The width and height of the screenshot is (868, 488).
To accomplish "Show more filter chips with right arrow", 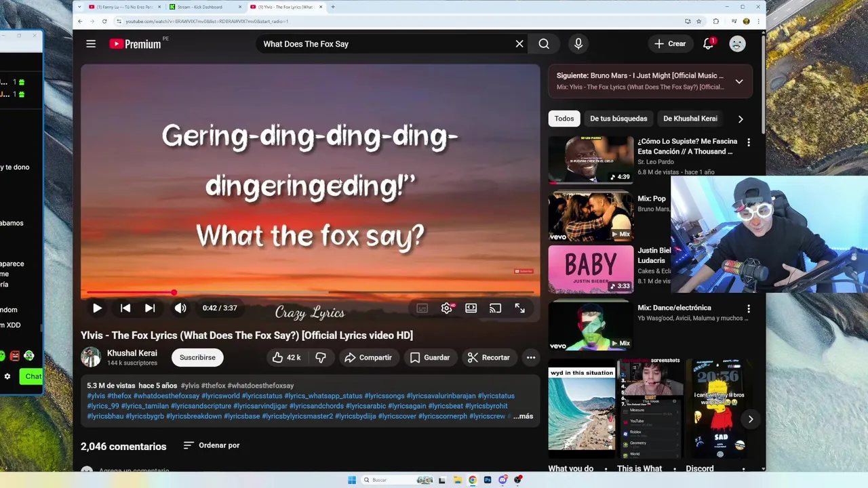I will pos(741,119).
